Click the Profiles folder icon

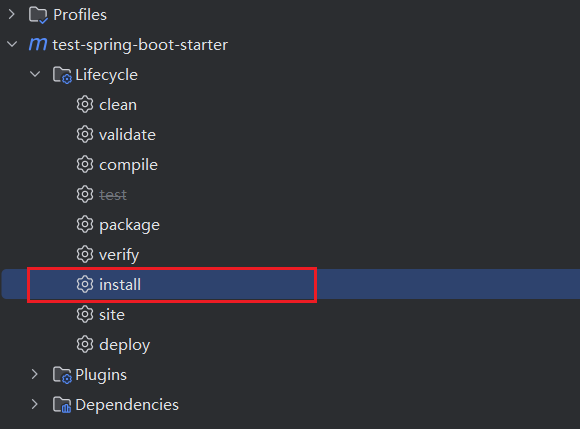pyautogui.click(x=38, y=15)
